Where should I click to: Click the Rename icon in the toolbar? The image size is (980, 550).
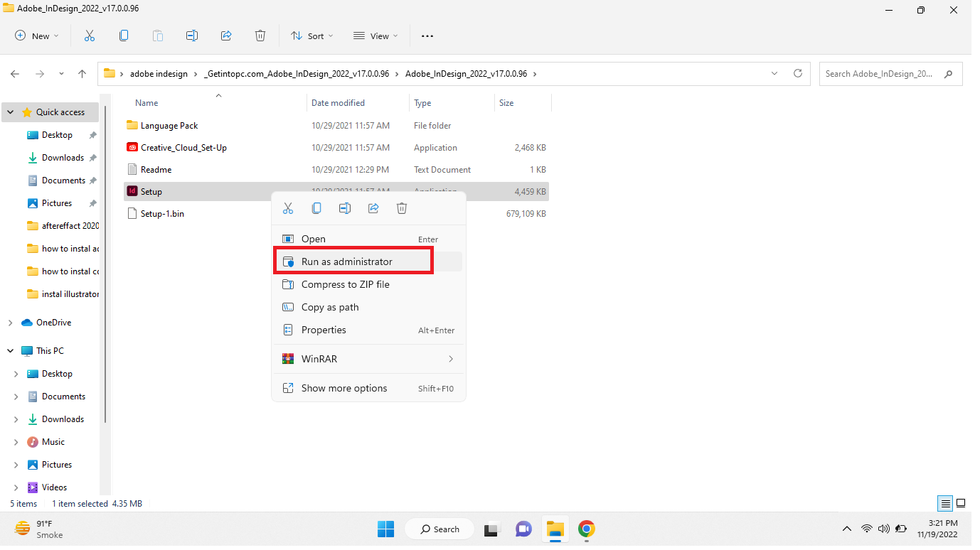coord(192,36)
